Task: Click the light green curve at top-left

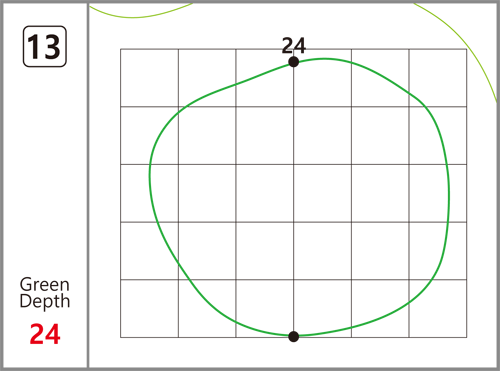Action: [x=140, y=13]
